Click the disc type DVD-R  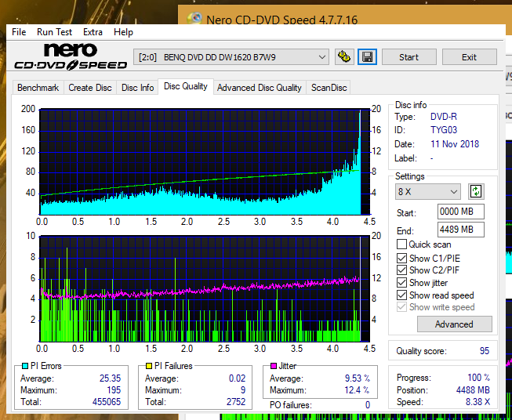[444, 117]
